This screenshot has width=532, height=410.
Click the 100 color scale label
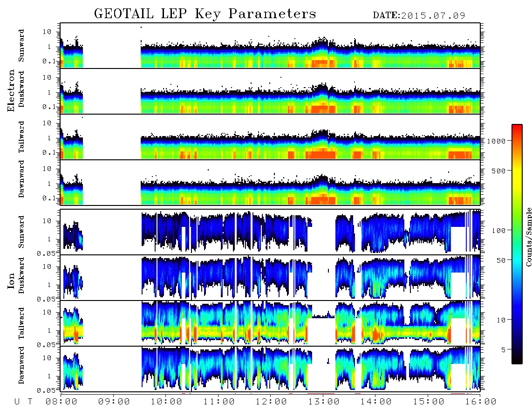499,231
